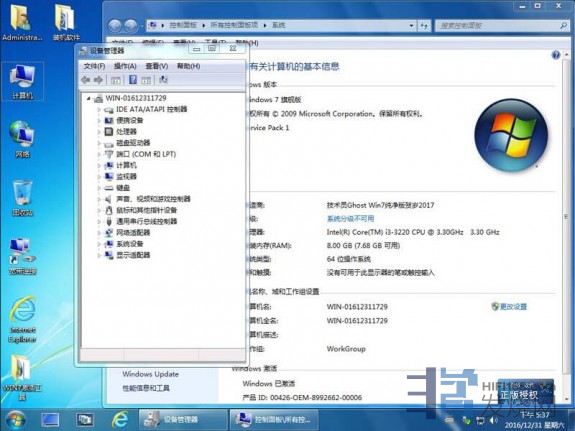Image resolution: width=575 pixels, height=431 pixels.
Task: Click the search control panel input box
Action: coord(498,25)
